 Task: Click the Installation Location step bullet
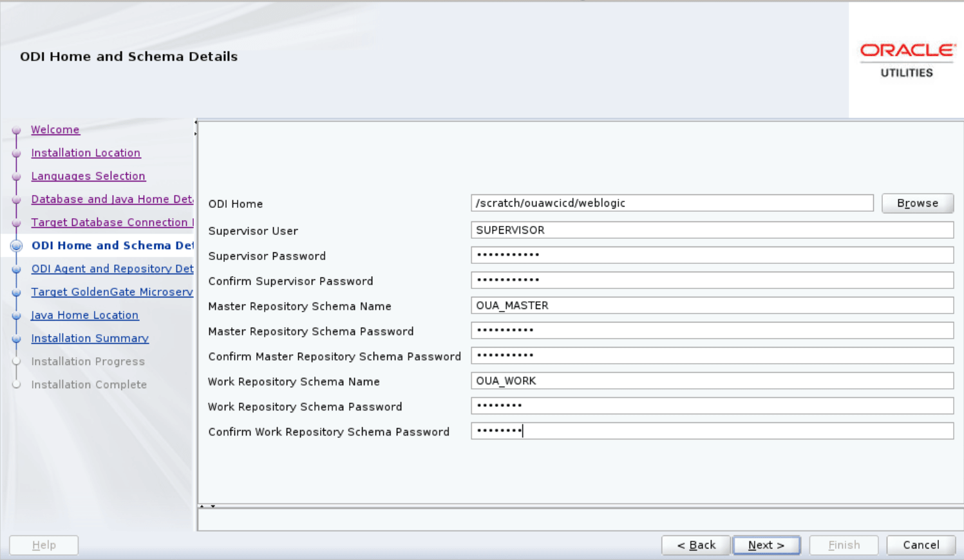click(x=17, y=153)
